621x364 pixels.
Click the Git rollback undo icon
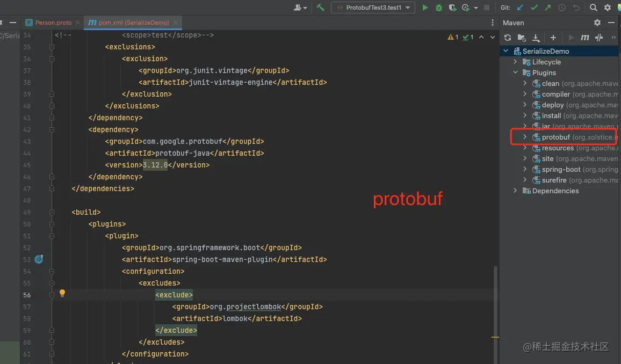(576, 8)
